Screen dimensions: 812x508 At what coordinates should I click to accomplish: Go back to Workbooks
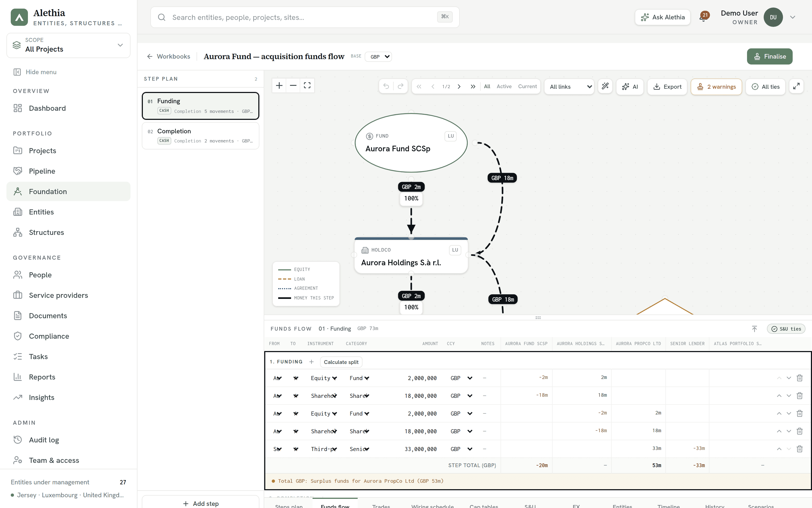point(169,56)
